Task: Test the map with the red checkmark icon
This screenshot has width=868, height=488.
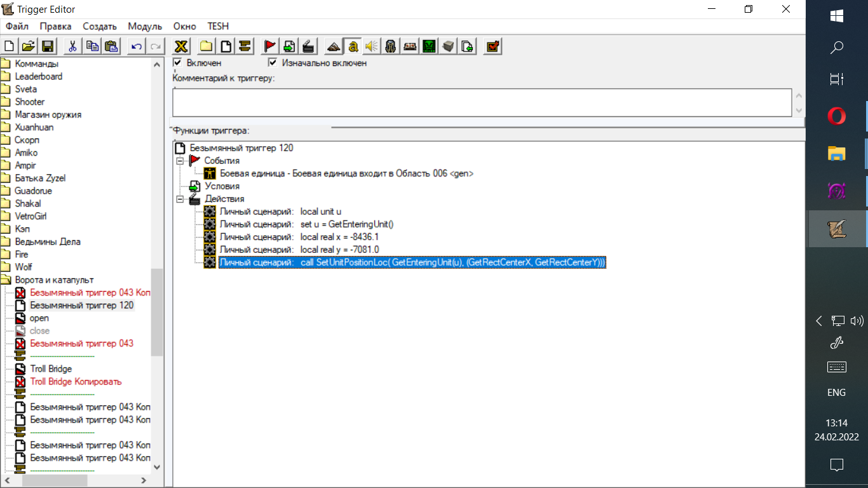Action: pos(492,46)
